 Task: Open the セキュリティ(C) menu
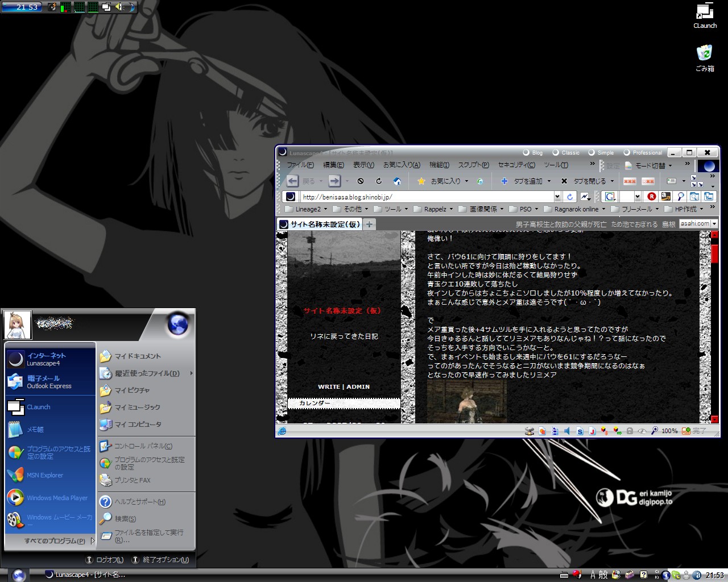tap(516, 165)
